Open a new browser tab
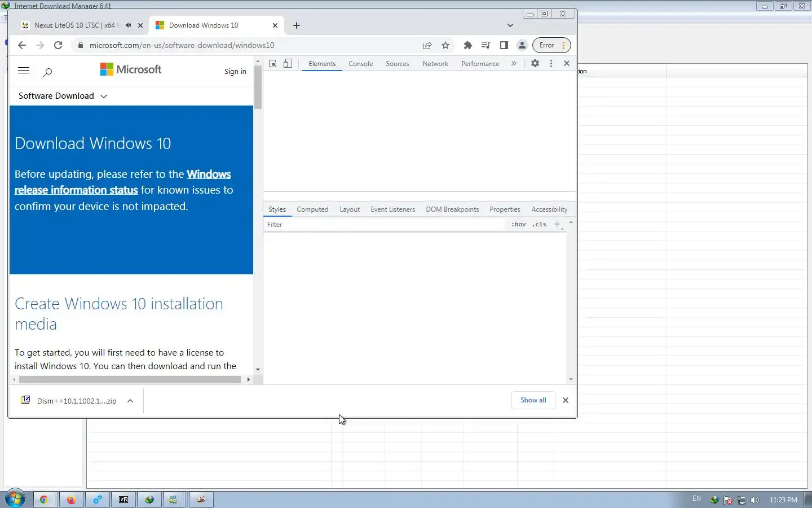The width and height of the screenshot is (812, 508). (x=297, y=25)
